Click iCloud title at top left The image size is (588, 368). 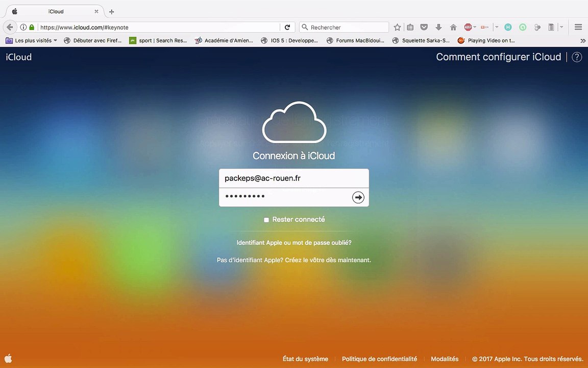click(x=19, y=57)
